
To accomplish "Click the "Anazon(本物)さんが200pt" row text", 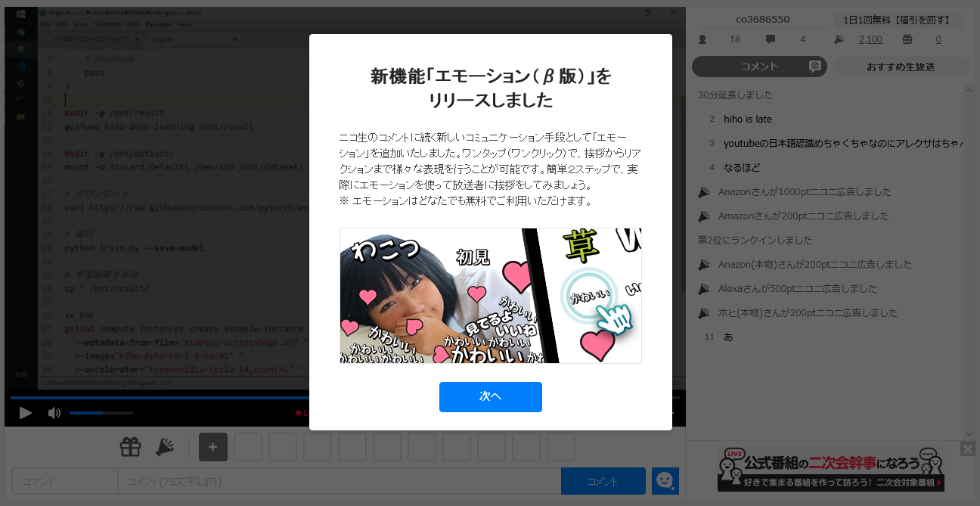I will [815, 265].
